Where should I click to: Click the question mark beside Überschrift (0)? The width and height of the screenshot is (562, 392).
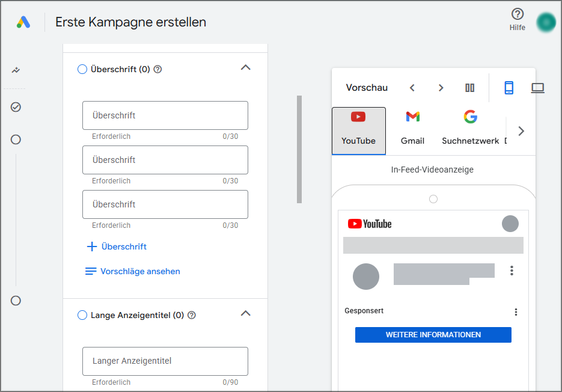click(157, 69)
